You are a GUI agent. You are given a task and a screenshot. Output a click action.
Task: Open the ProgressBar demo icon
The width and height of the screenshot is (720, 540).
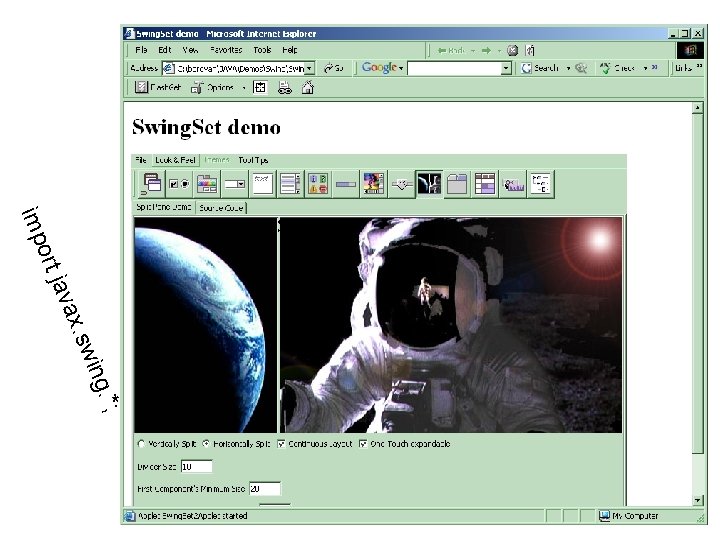coord(346,184)
